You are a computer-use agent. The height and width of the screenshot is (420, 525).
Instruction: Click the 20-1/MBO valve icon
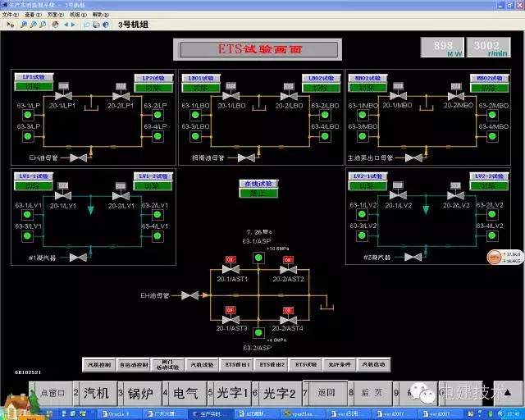tap(395, 96)
